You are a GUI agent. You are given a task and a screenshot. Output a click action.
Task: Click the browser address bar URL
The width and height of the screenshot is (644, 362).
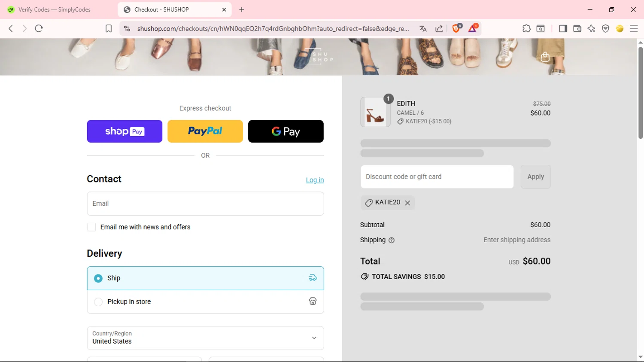coord(273,28)
